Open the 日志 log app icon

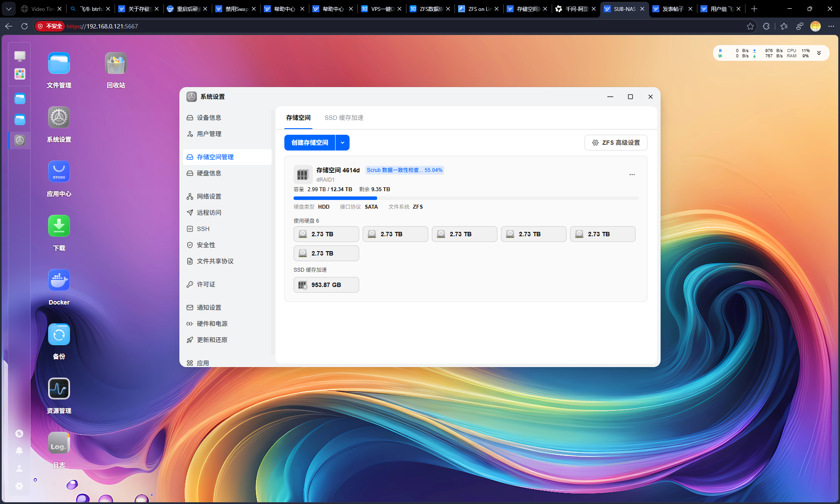59,443
